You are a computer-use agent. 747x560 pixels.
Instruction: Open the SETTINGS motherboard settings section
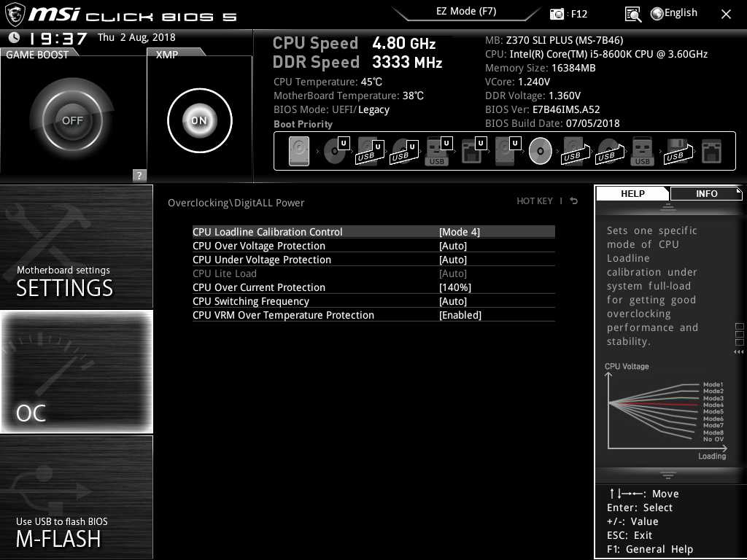(77, 246)
